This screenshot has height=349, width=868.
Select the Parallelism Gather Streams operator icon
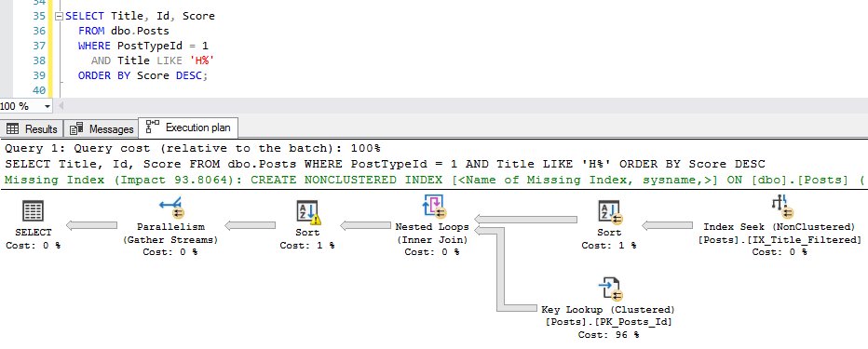coord(171,208)
